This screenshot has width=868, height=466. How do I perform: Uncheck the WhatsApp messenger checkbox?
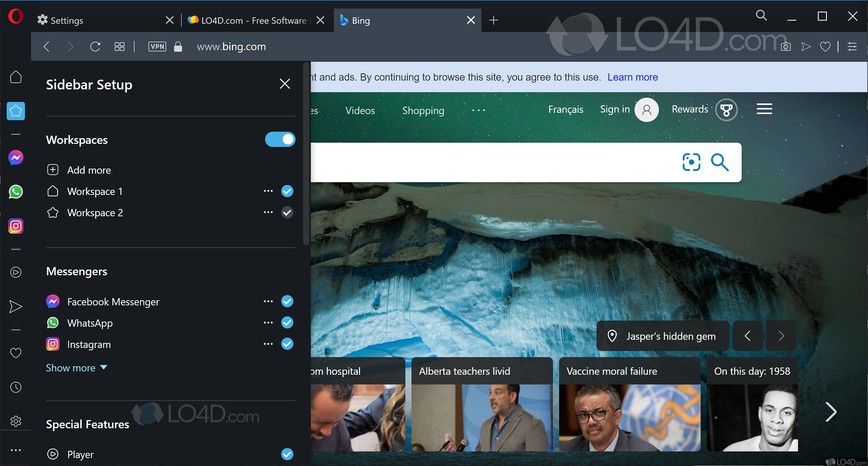[x=287, y=322]
